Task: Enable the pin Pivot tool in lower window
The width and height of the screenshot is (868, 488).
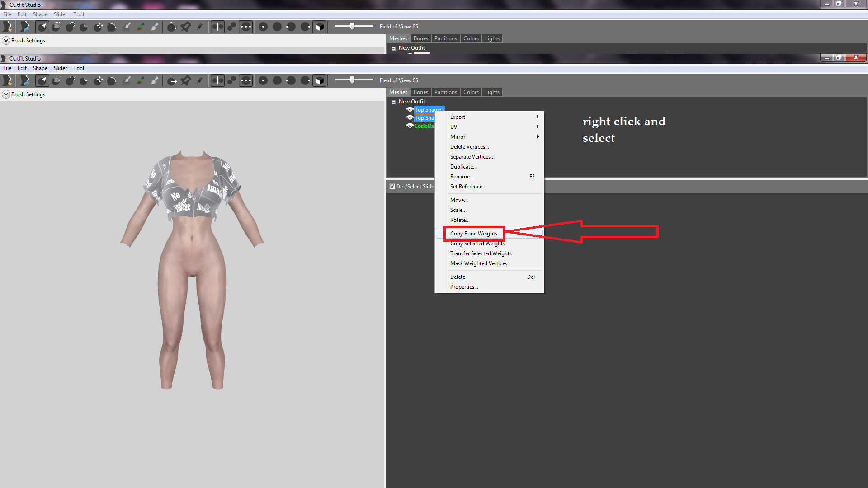Action: pos(185,80)
